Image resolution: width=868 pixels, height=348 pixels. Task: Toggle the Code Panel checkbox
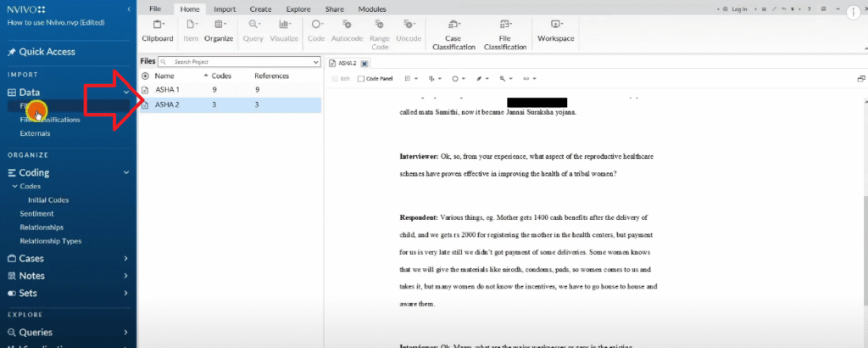(x=361, y=79)
